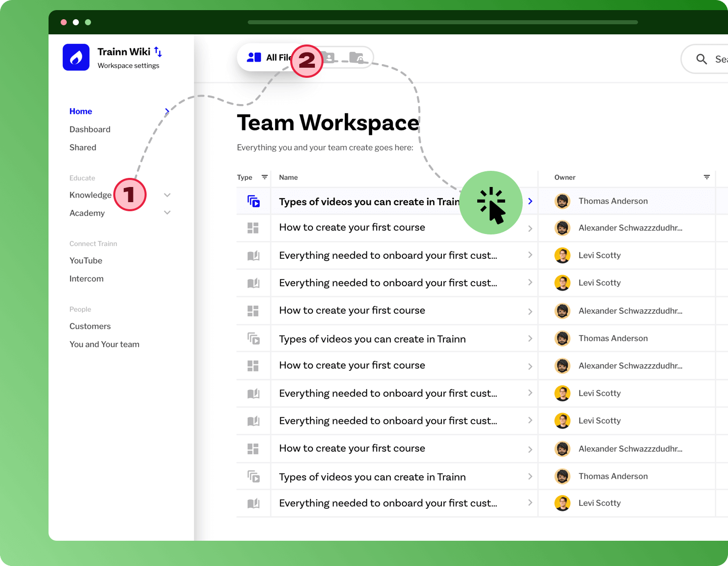Image resolution: width=728 pixels, height=566 pixels.
Task: Go to You and Your team
Action: pos(105,344)
